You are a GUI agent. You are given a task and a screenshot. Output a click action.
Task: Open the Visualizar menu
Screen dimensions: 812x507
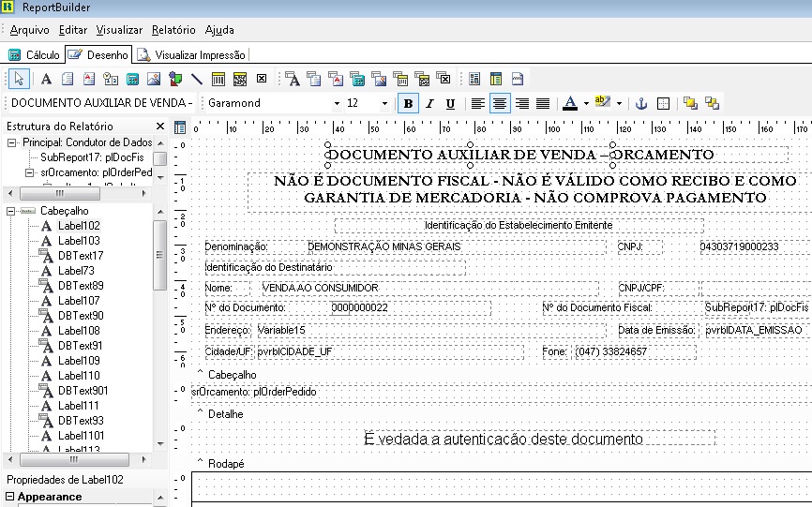coord(119,30)
